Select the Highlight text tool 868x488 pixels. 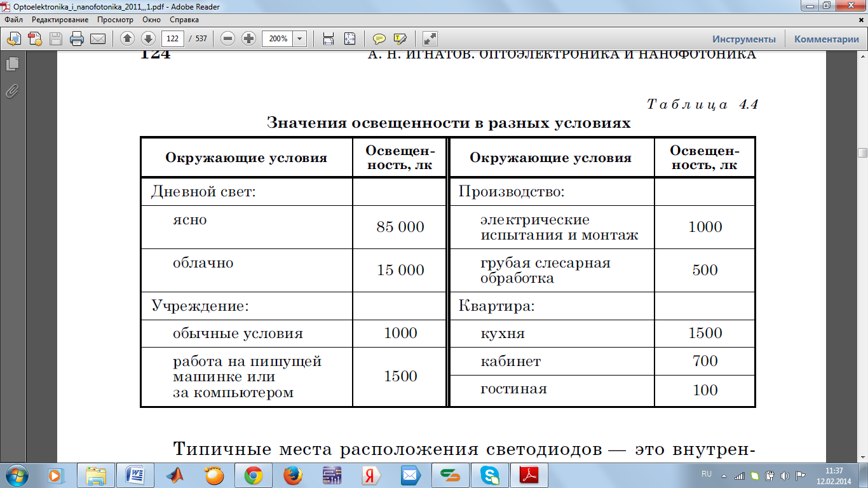400,39
